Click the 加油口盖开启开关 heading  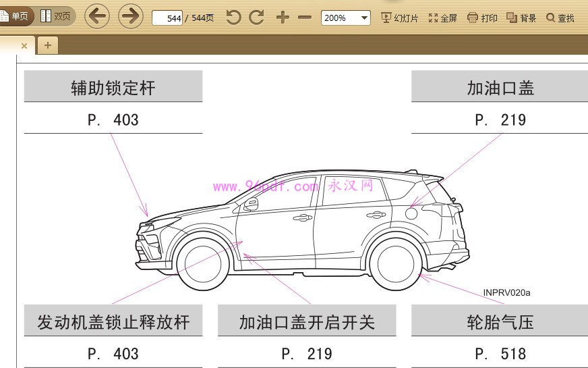coord(307,322)
